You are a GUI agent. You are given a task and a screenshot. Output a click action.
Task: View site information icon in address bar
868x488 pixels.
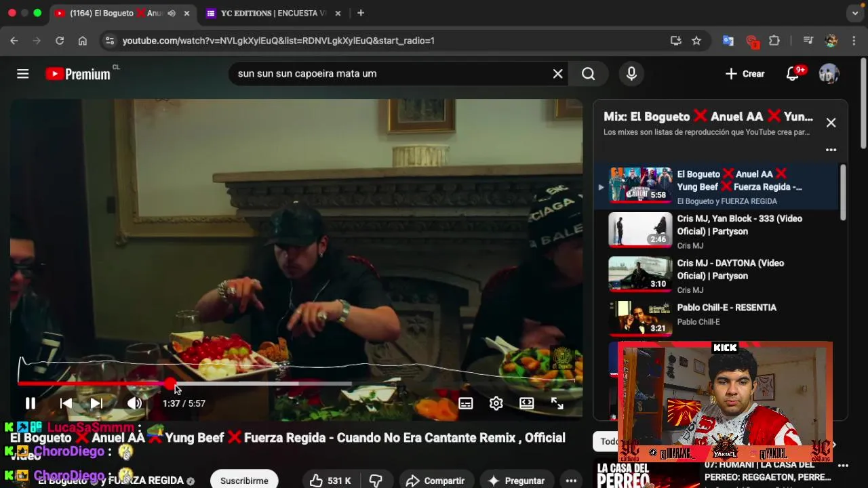(x=110, y=41)
